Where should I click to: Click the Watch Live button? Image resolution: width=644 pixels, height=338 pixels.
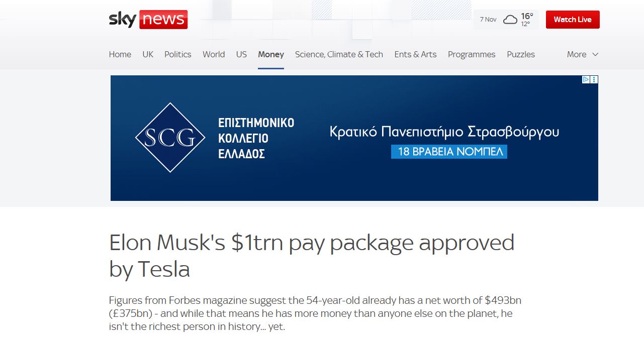pos(573,20)
